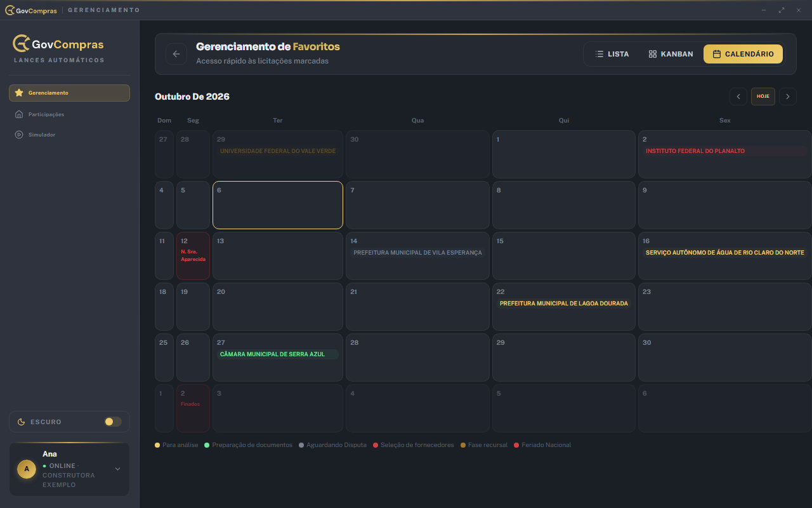Click Fase recursal legend label
812x508 pixels.
pos(488,445)
